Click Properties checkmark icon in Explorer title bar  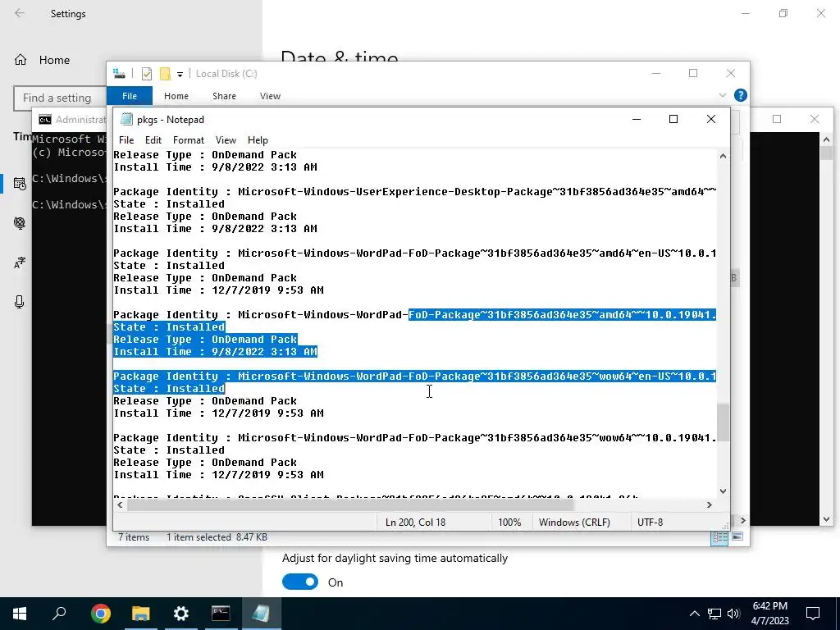pyautogui.click(x=146, y=74)
